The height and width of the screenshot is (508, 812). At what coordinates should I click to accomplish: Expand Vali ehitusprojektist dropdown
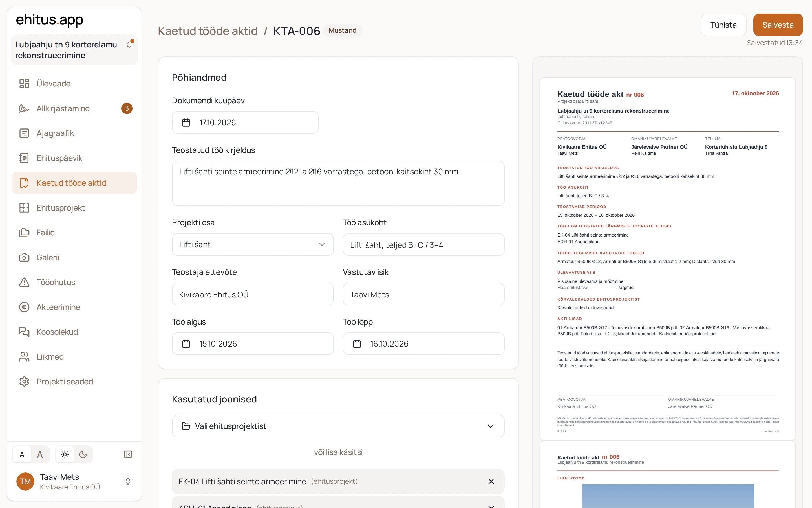(x=338, y=426)
